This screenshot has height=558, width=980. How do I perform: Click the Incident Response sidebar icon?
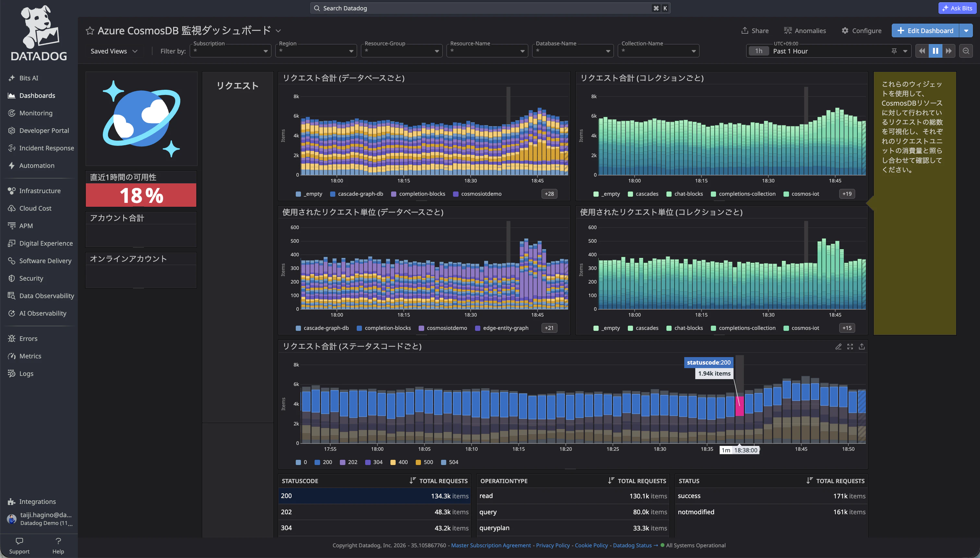11,148
